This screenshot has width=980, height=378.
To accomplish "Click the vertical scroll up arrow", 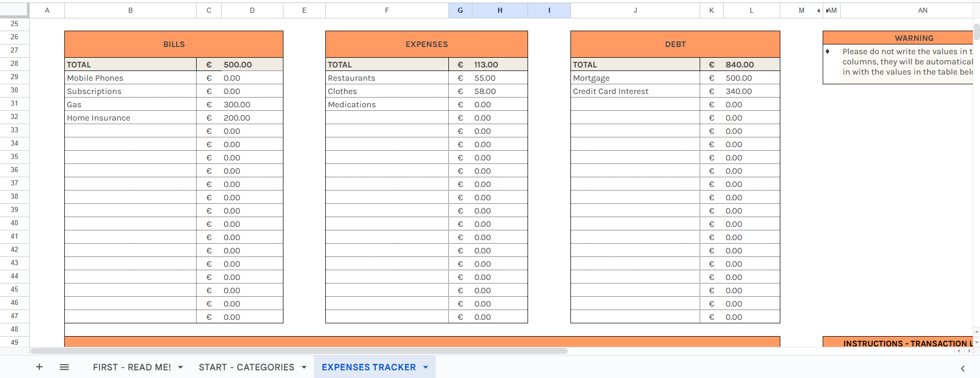I will (x=976, y=332).
